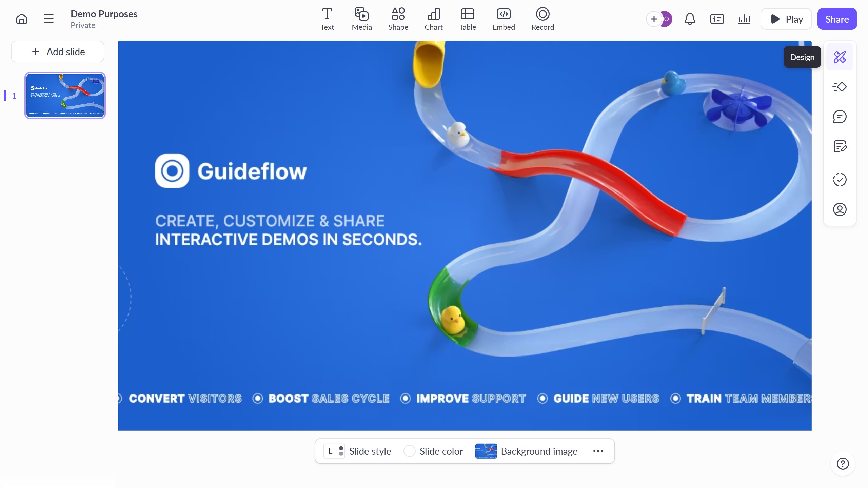Open the Media insert tool

click(x=361, y=19)
